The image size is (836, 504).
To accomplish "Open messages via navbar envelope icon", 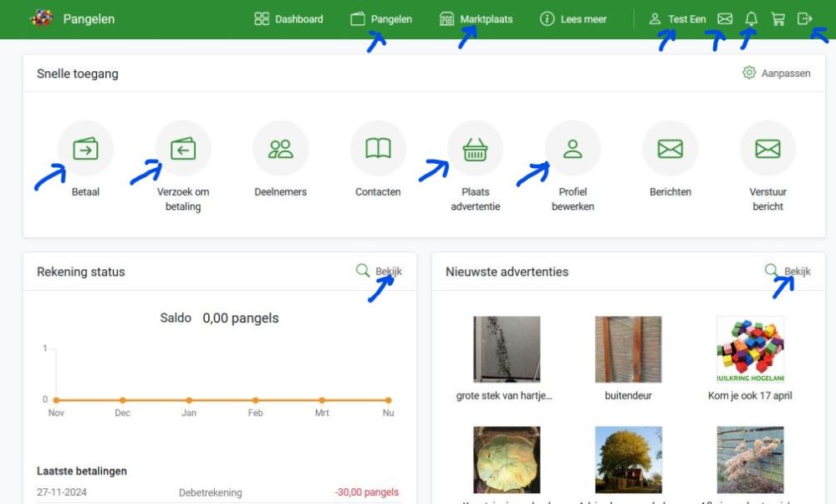I will click(x=725, y=19).
